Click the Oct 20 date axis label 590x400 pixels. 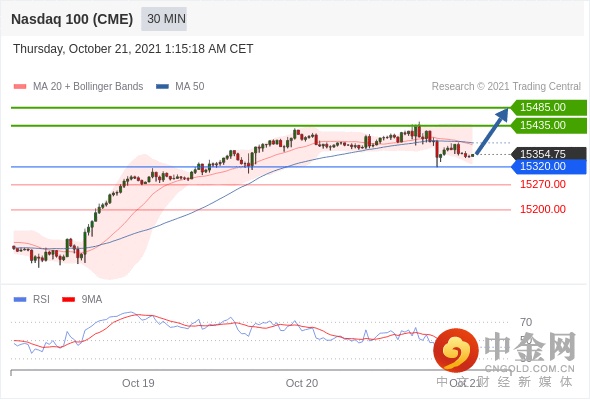(x=302, y=383)
